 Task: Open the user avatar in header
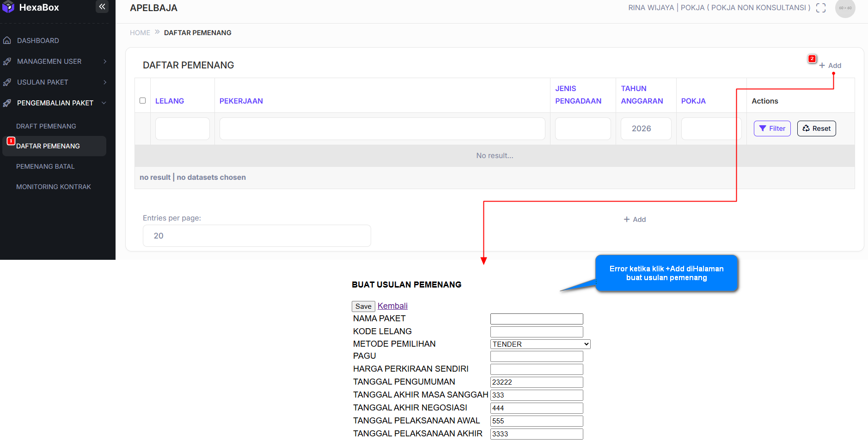click(x=845, y=8)
